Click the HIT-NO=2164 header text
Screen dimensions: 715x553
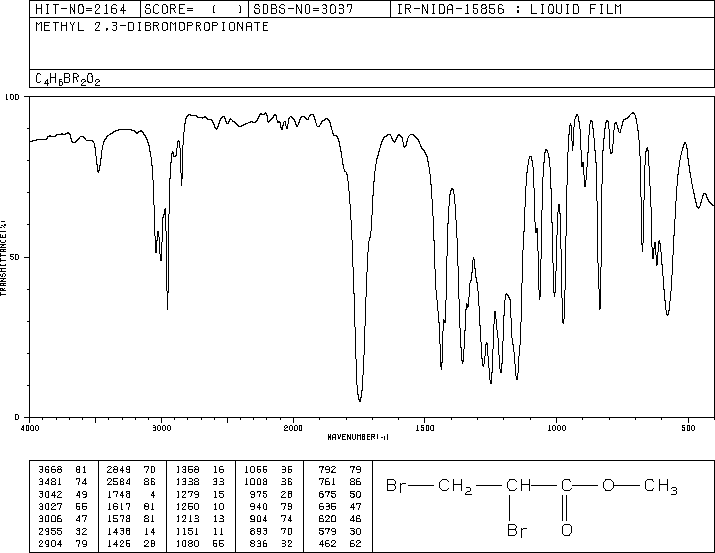point(81,9)
